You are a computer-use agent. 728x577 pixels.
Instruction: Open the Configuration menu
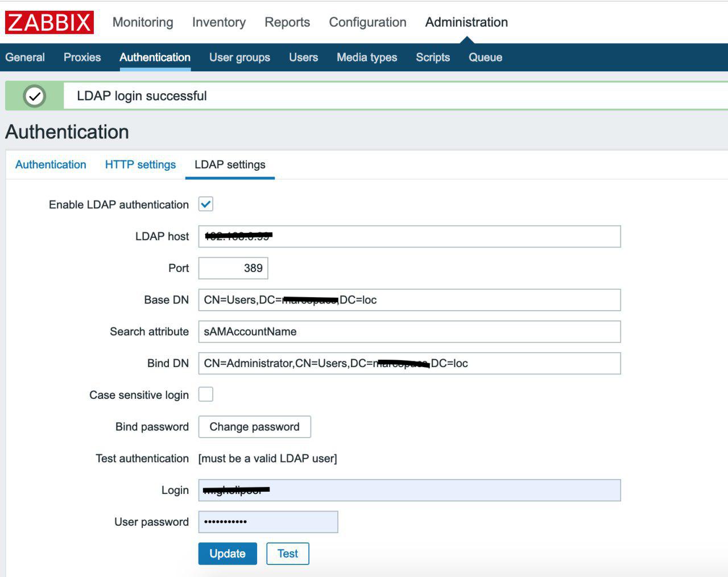[x=367, y=22]
